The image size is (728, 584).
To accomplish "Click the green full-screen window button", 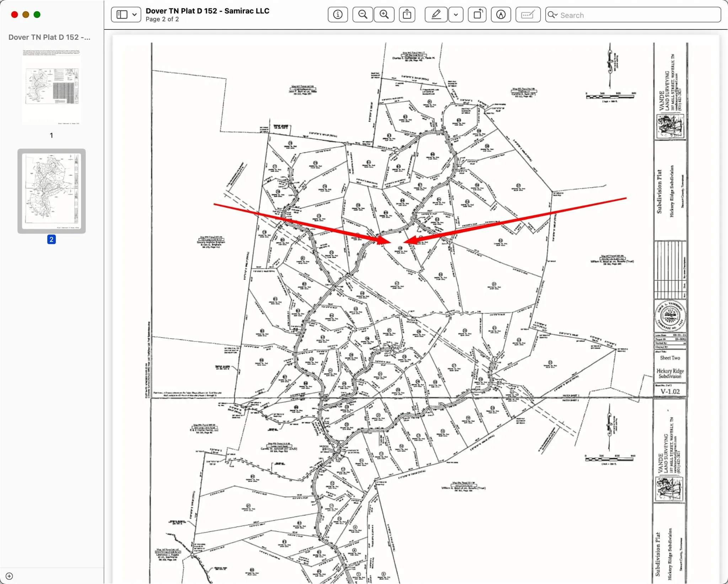I will tap(37, 15).
